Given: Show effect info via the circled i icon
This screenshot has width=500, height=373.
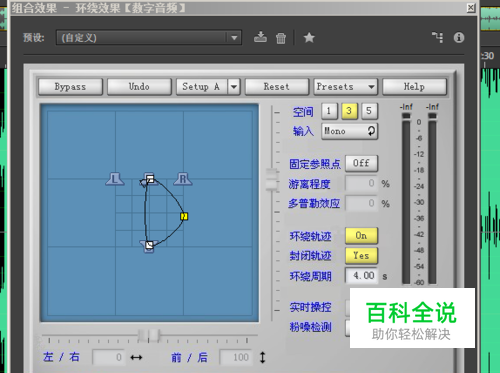Looking at the screenshot, I should pyautogui.click(x=459, y=37).
